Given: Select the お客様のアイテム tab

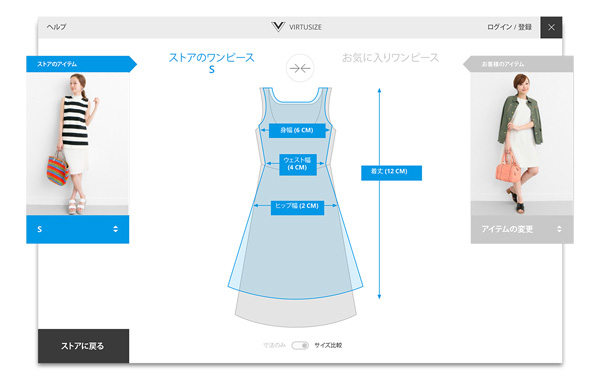Looking at the screenshot, I should coord(518,64).
